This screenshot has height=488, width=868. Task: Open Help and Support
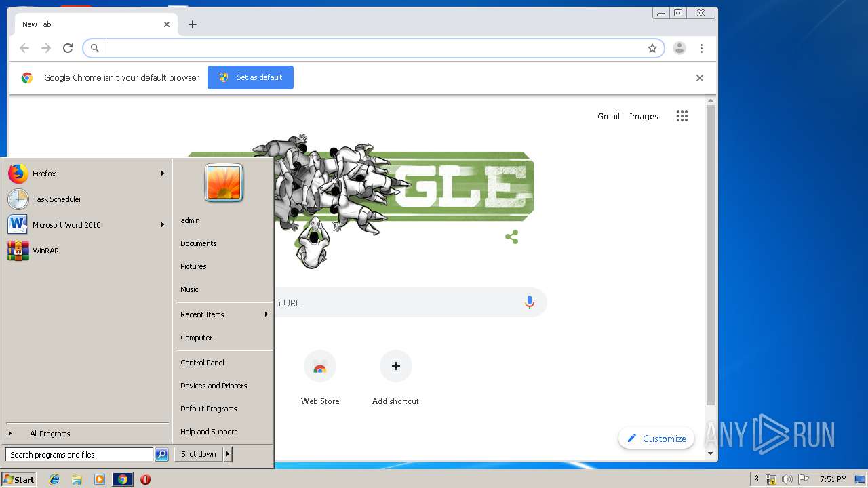click(209, 432)
